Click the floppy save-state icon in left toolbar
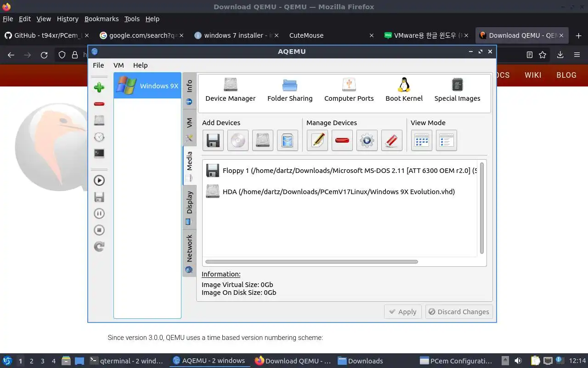The image size is (588, 368). 99,197
